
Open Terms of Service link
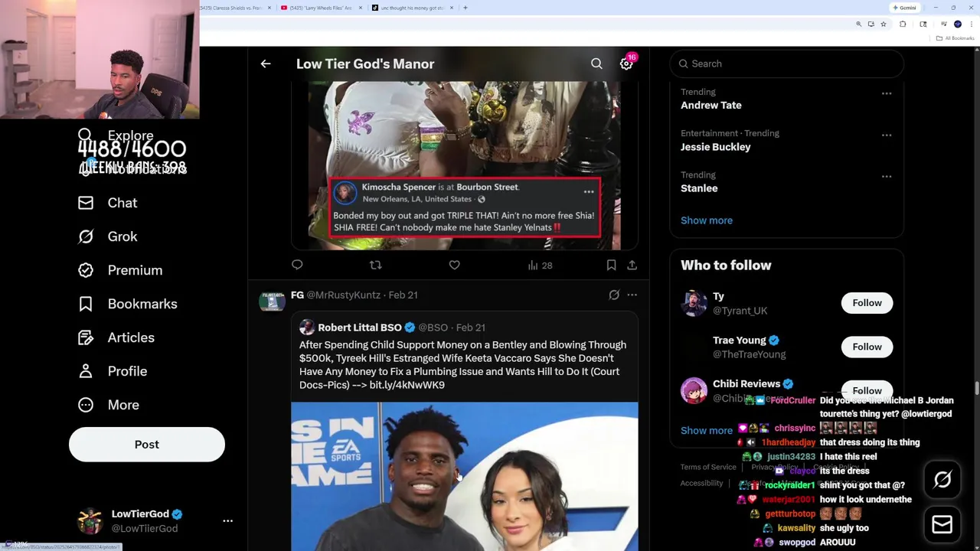[x=708, y=467]
